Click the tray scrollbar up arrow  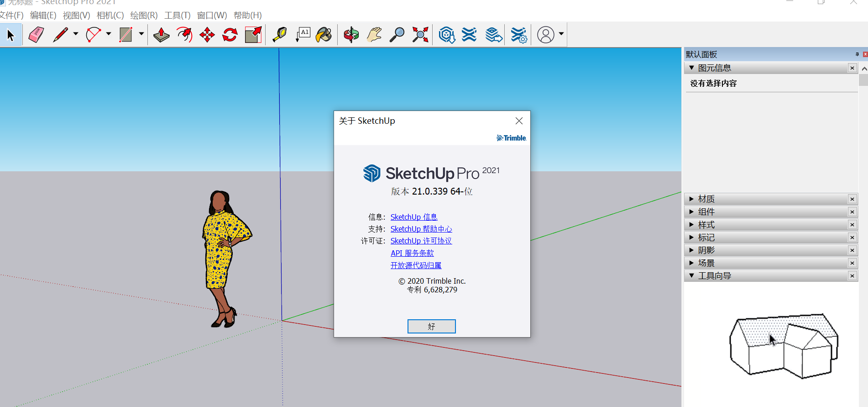pyautogui.click(x=864, y=69)
